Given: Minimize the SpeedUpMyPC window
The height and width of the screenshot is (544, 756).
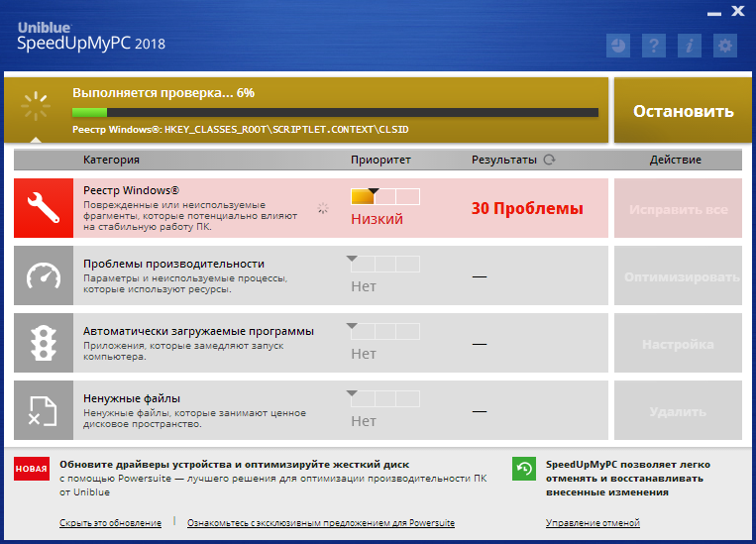Looking at the screenshot, I should point(714,14).
